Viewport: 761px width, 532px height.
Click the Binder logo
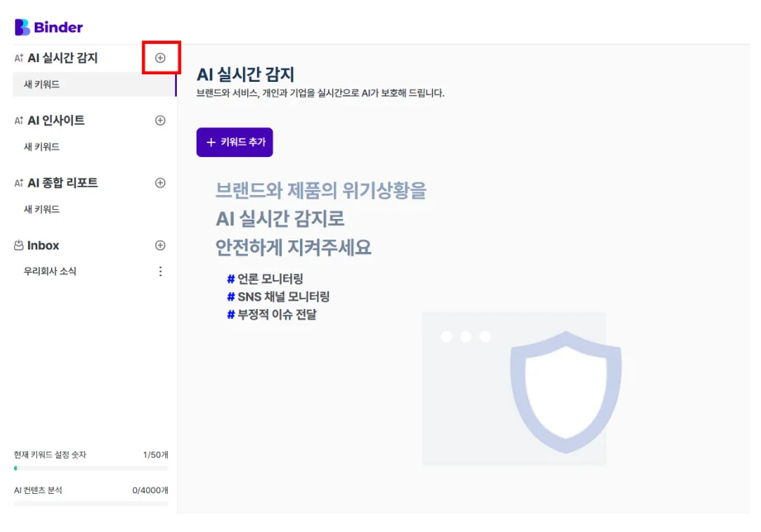click(49, 27)
